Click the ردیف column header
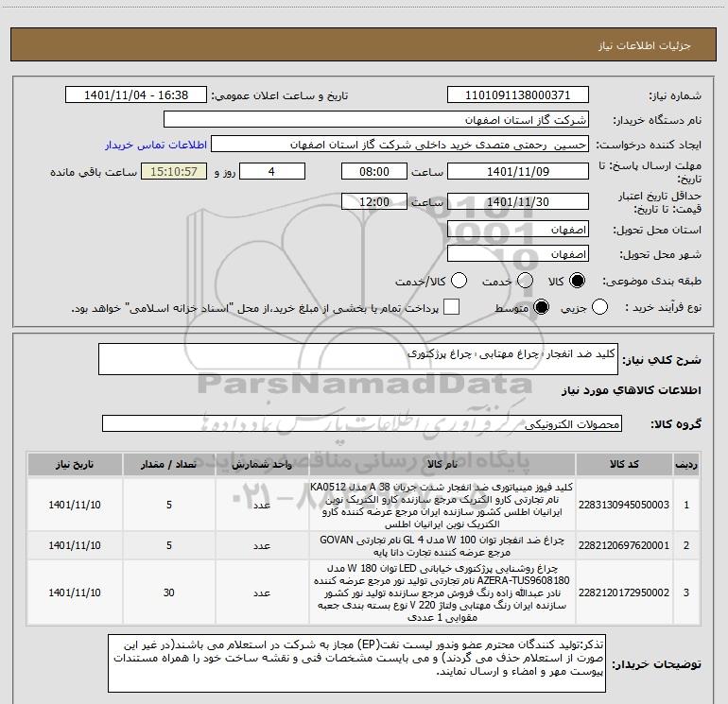Viewport: 728px width, 704px height. click(x=686, y=464)
